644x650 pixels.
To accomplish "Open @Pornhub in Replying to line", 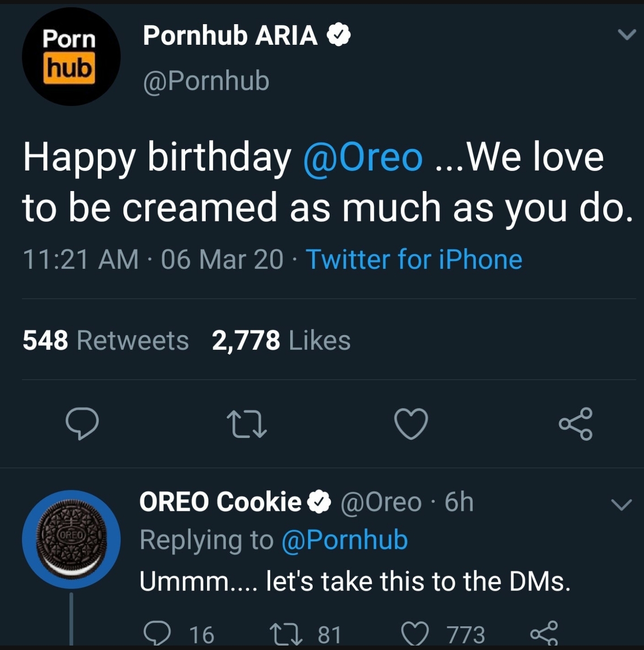I will 345,540.
